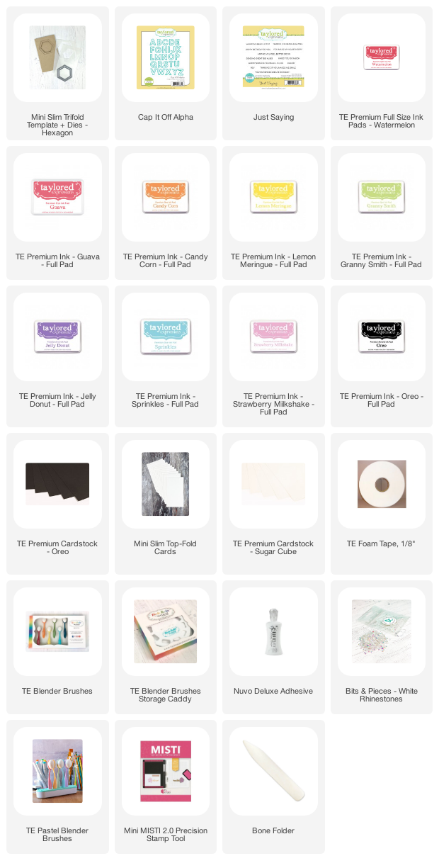
Task: Open the Bits & Pieces - White Rhinestones link
Action: (382, 695)
